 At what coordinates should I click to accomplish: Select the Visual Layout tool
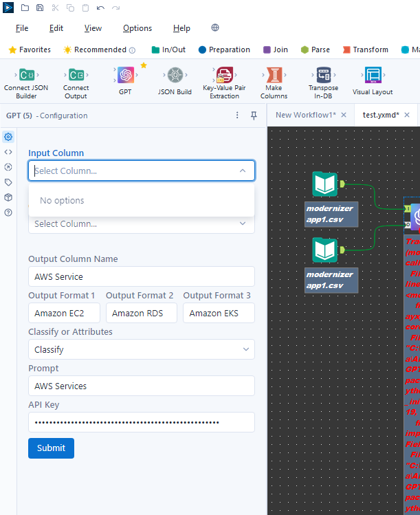point(373,81)
